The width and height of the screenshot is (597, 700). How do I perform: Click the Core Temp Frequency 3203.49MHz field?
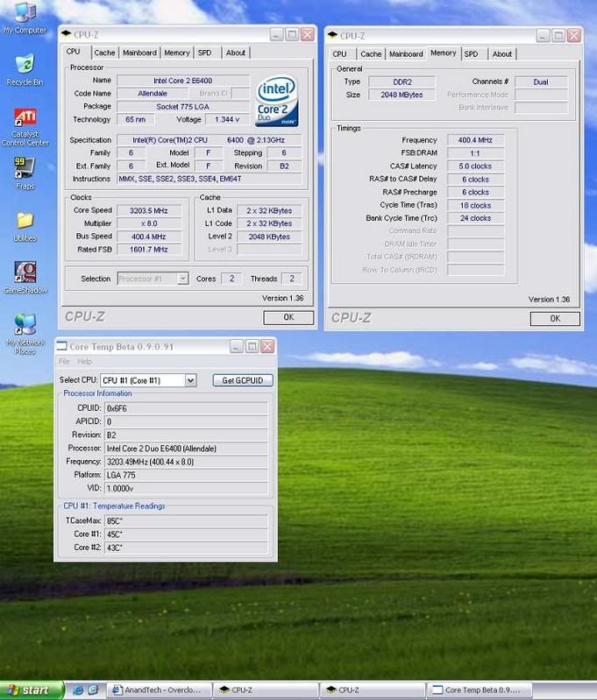[x=186, y=462]
